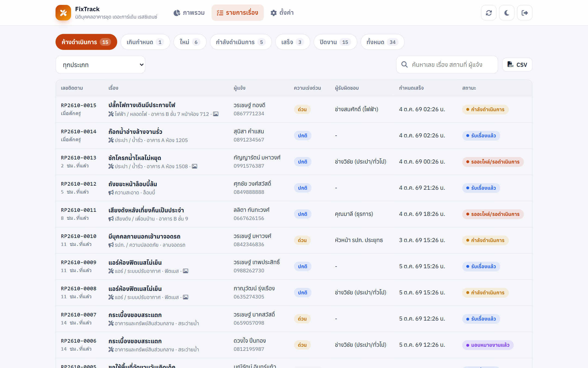Click the megaphone icon in RP2610-0011 row
The width and height of the screenshot is (588, 368).
point(111,219)
